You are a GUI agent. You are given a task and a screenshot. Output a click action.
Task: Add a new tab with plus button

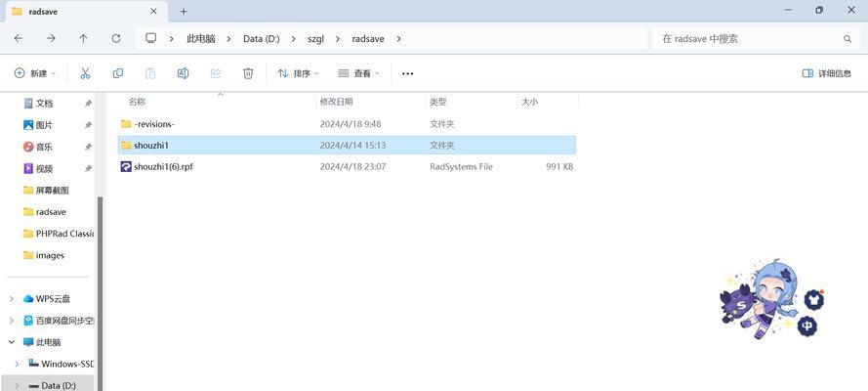[184, 11]
